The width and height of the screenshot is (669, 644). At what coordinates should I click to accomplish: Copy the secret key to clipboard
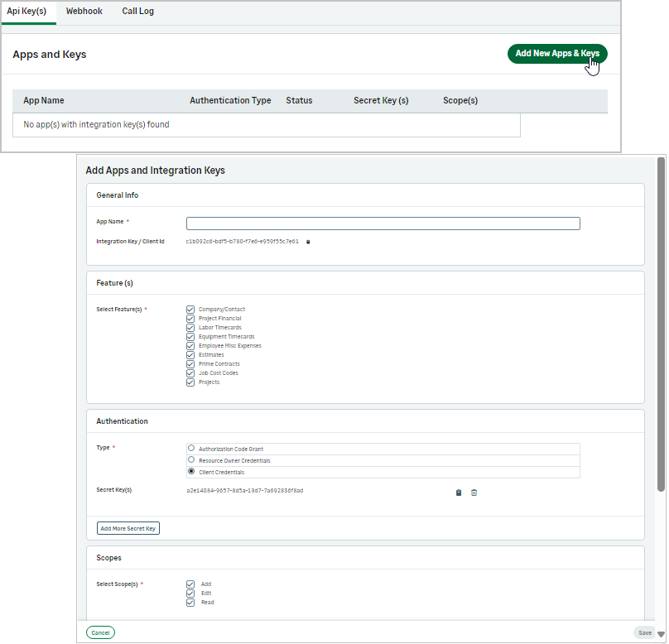coord(459,493)
